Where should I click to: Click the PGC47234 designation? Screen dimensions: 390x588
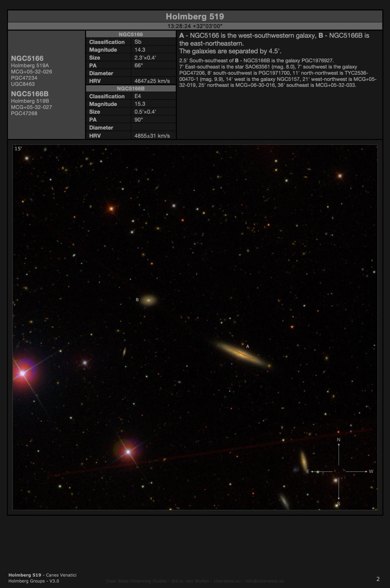pos(24,78)
